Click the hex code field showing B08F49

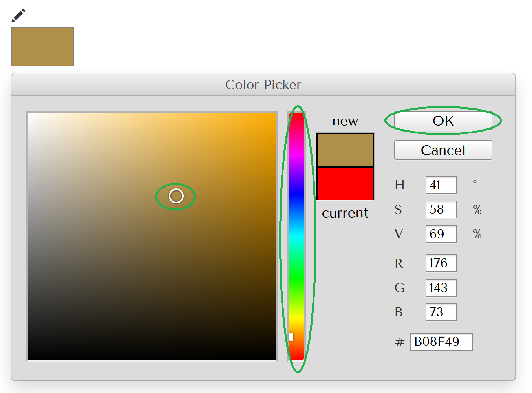(441, 342)
